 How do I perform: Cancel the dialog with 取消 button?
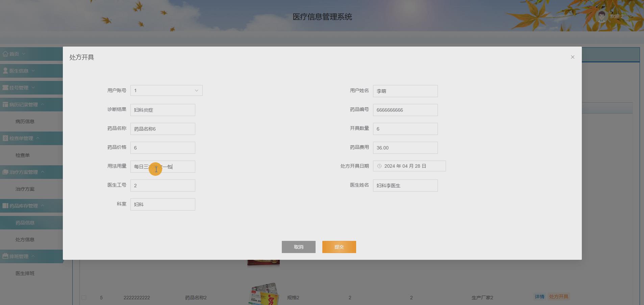coord(298,247)
